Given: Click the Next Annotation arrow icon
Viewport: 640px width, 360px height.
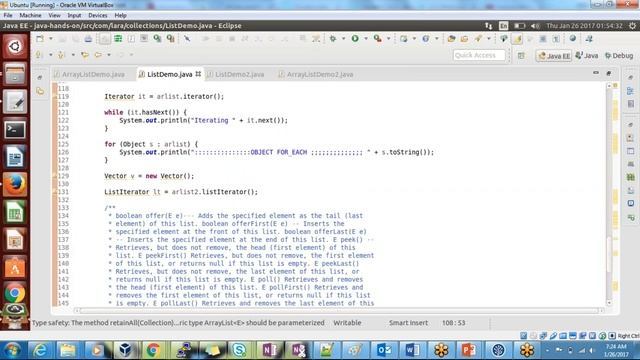Looking at the screenshot, I should (39, 55).
